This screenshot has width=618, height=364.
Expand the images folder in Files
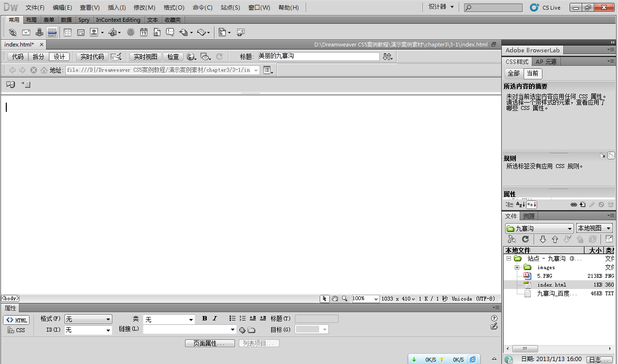pyautogui.click(x=517, y=267)
